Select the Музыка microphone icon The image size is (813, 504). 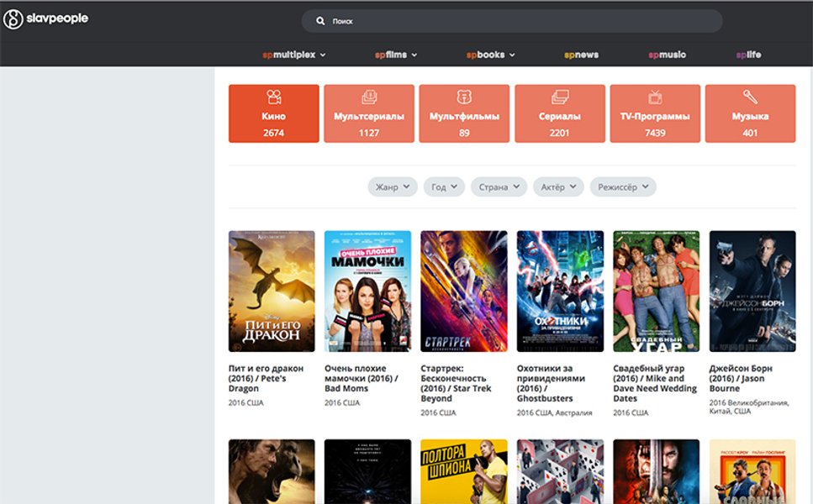tap(750, 97)
